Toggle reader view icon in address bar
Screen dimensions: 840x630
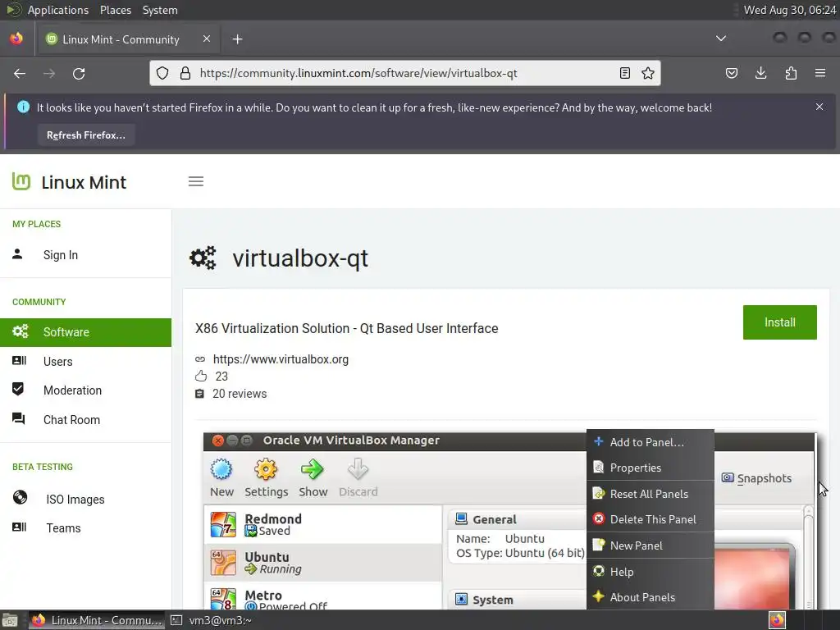624,73
